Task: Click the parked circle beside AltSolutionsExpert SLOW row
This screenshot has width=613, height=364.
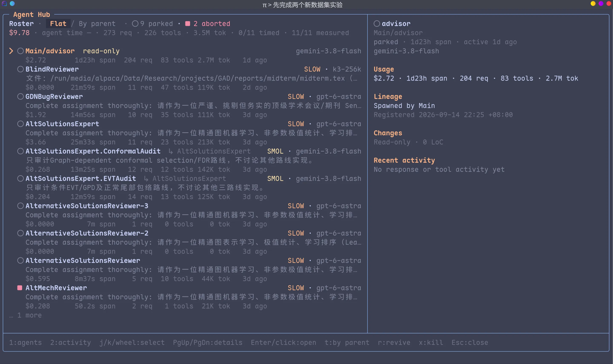Action: click(21, 124)
